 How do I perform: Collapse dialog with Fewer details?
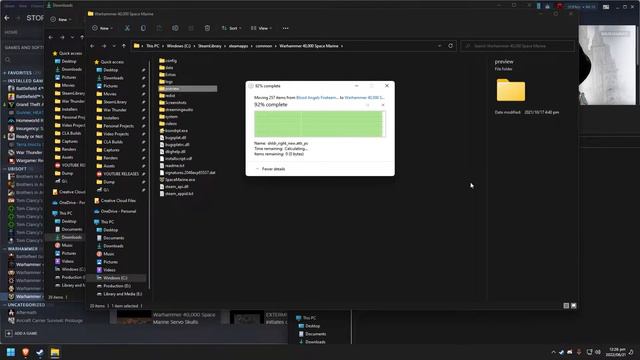click(x=270, y=169)
